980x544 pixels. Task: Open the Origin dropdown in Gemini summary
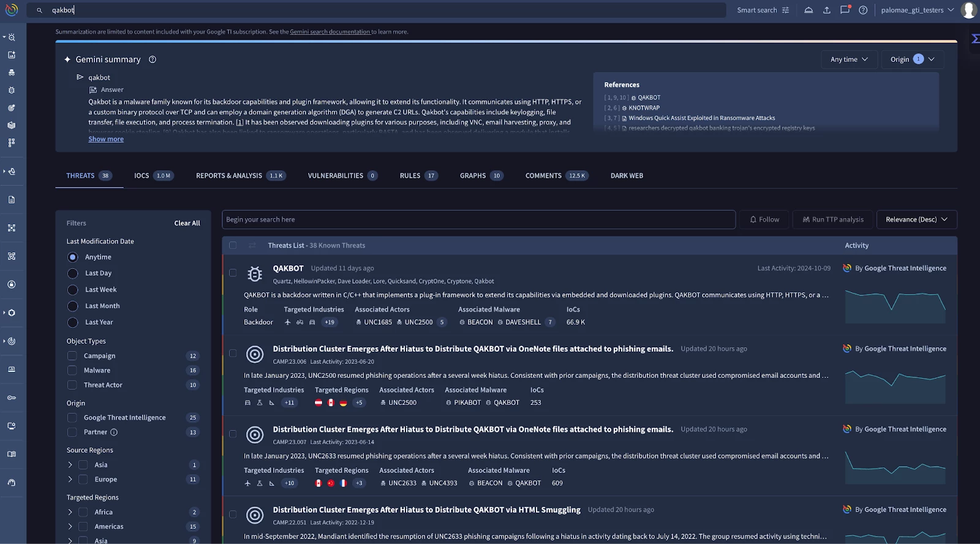[x=913, y=59]
